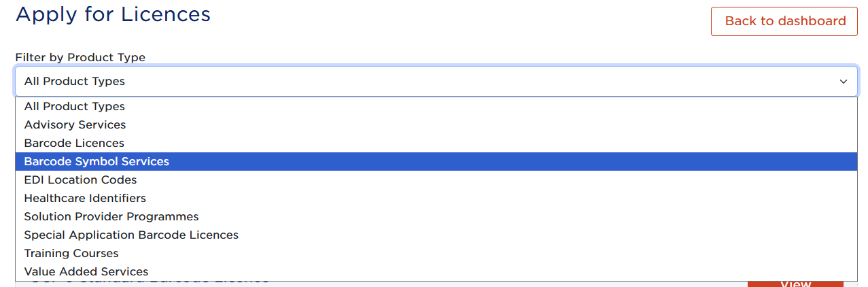
Task: Choose the Healthcare Identifiers option
Action: 85,199
